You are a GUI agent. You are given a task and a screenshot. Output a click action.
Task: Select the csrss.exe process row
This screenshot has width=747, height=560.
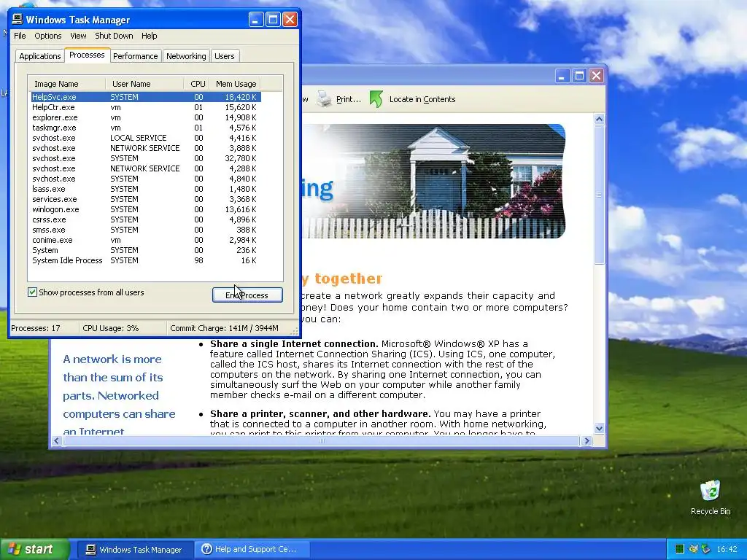click(146, 219)
